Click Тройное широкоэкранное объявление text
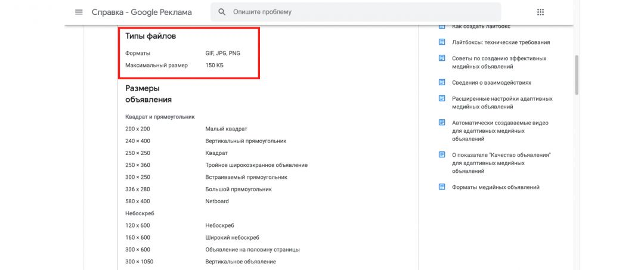 pyautogui.click(x=256, y=165)
